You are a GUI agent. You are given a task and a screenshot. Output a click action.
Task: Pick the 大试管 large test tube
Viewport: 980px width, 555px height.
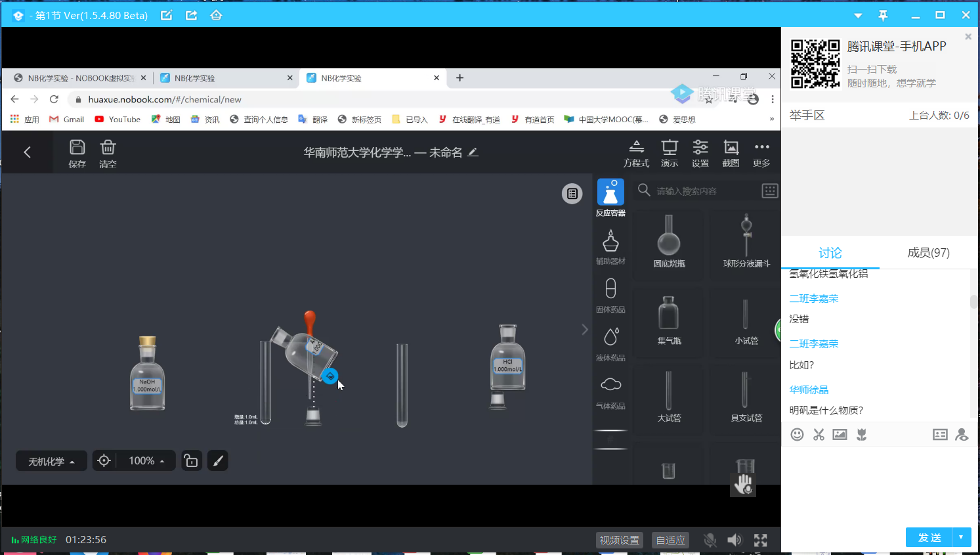coord(669,397)
